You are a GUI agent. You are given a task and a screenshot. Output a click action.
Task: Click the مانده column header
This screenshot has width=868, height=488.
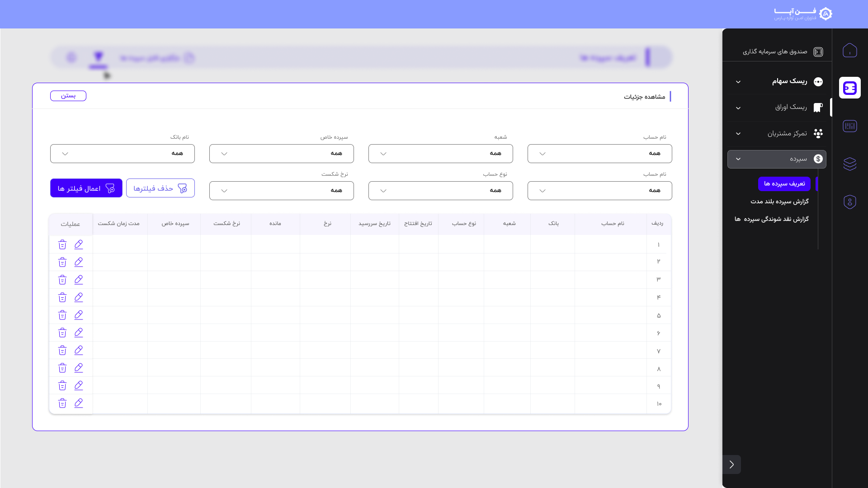click(275, 224)
